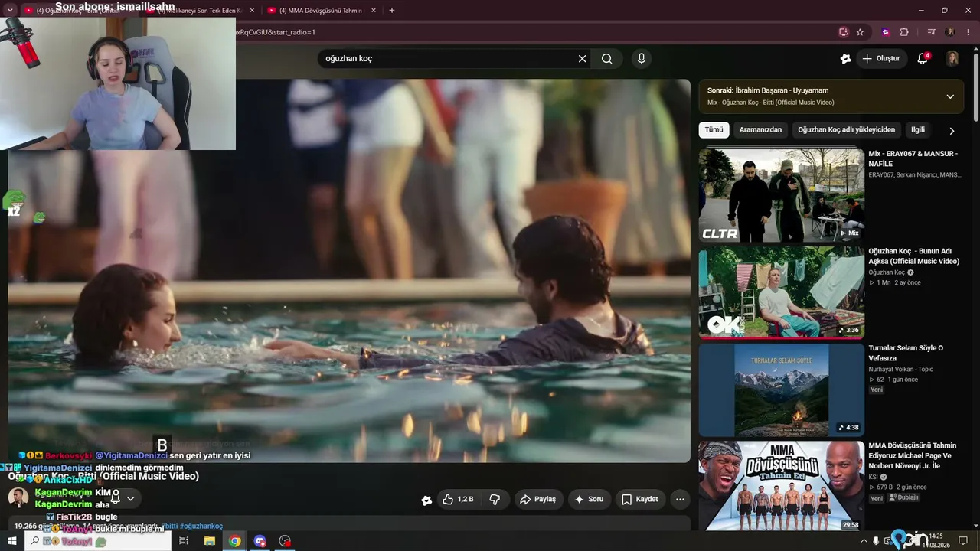Select the İlgili filter chip
Viewport: 980px width, 551px height.
tap(917, 130)
